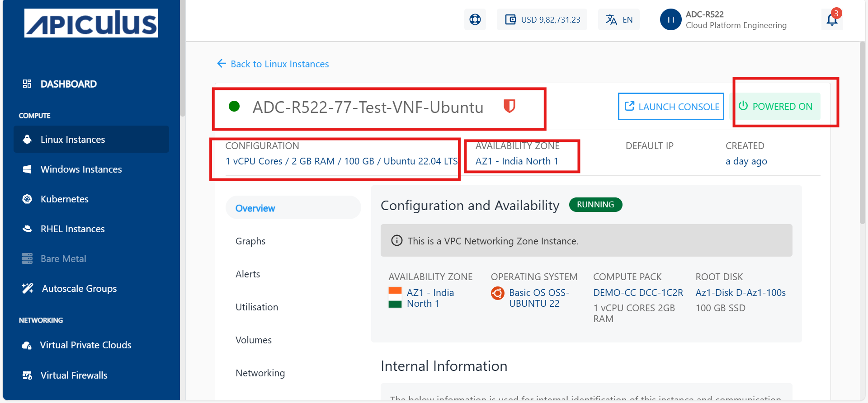
Task: Click the Autoscale Groups wand icon
Action: click(28, 288)
